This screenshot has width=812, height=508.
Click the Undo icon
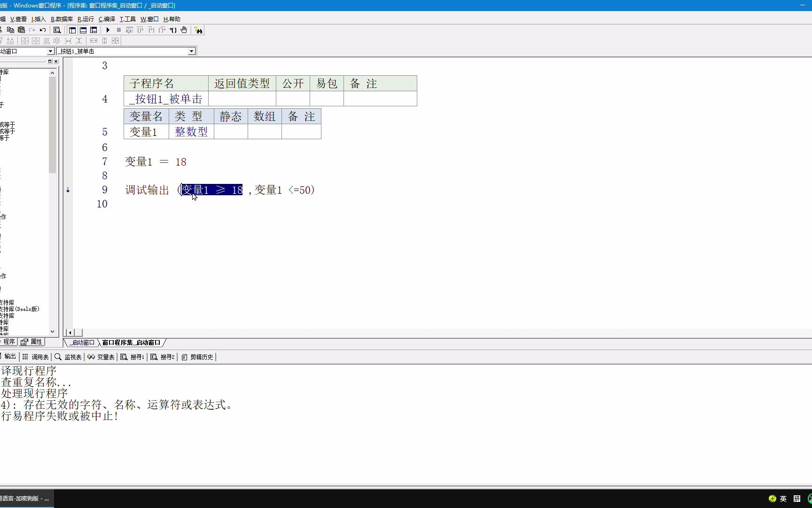[x=43, y=30]
